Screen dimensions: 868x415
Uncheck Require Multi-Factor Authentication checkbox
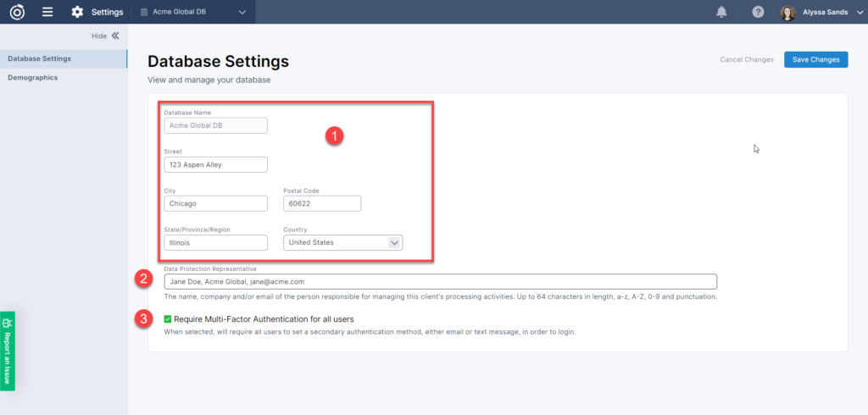coord(168,319)
